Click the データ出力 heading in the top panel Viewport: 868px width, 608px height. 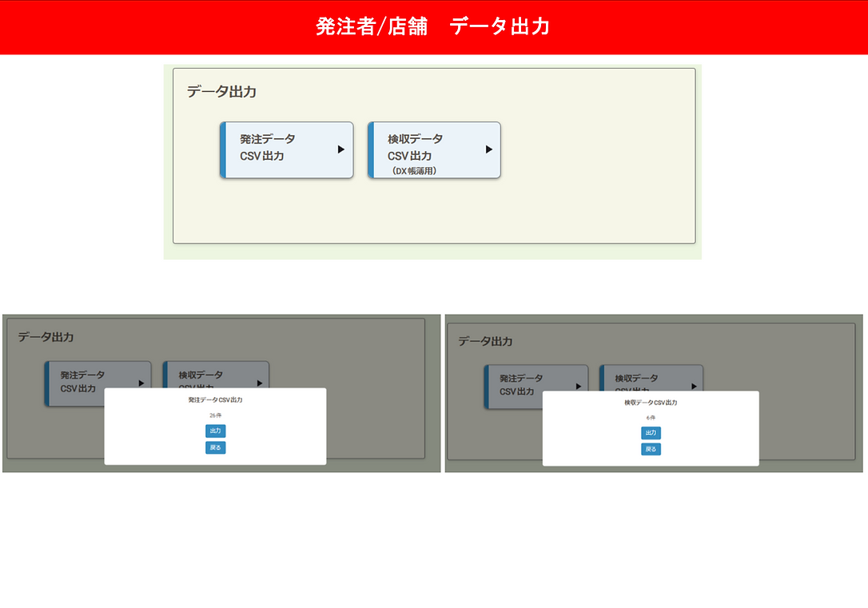point(221,91)
